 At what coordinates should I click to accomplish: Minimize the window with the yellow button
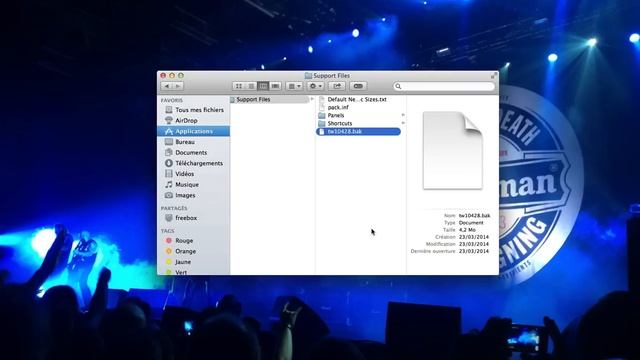pyautogui.click(x=172, y=76)
